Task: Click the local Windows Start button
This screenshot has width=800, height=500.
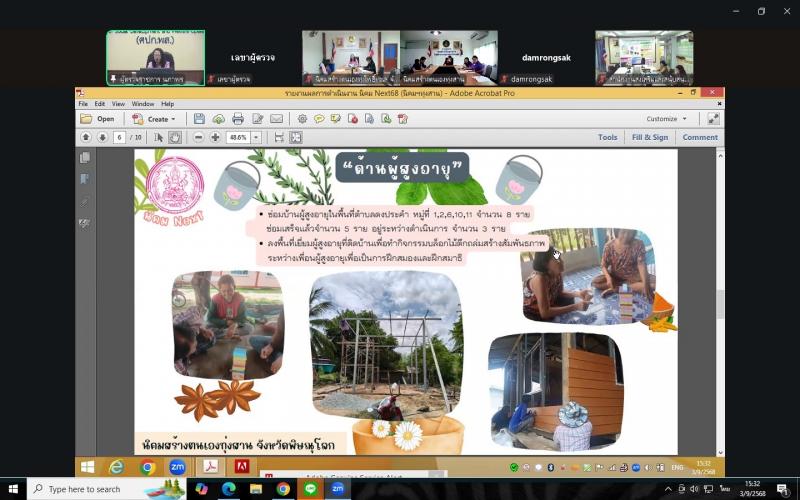Action: (13, 489)
